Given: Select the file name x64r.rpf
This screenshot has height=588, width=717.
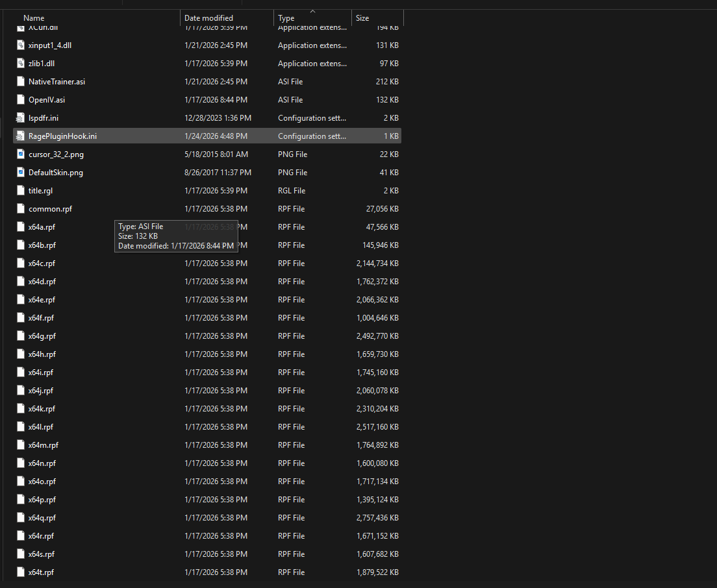Looking at the screenshot, I should coord(41,536).
